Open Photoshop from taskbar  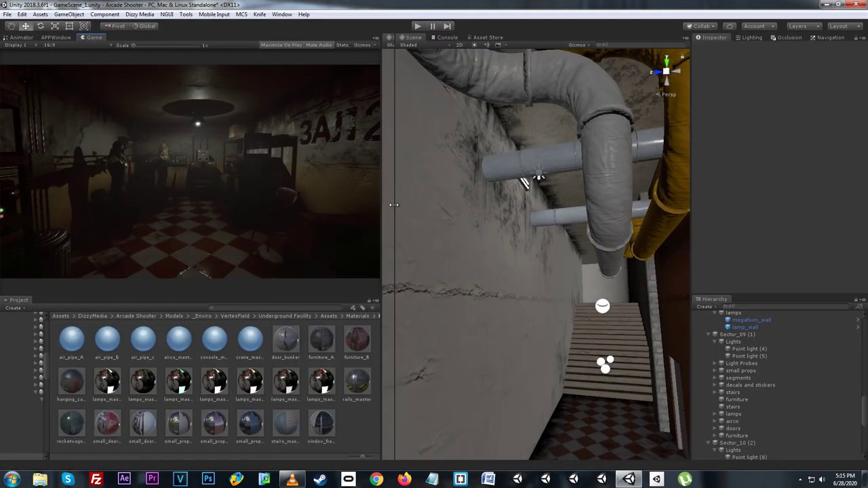tap(208, 479)
